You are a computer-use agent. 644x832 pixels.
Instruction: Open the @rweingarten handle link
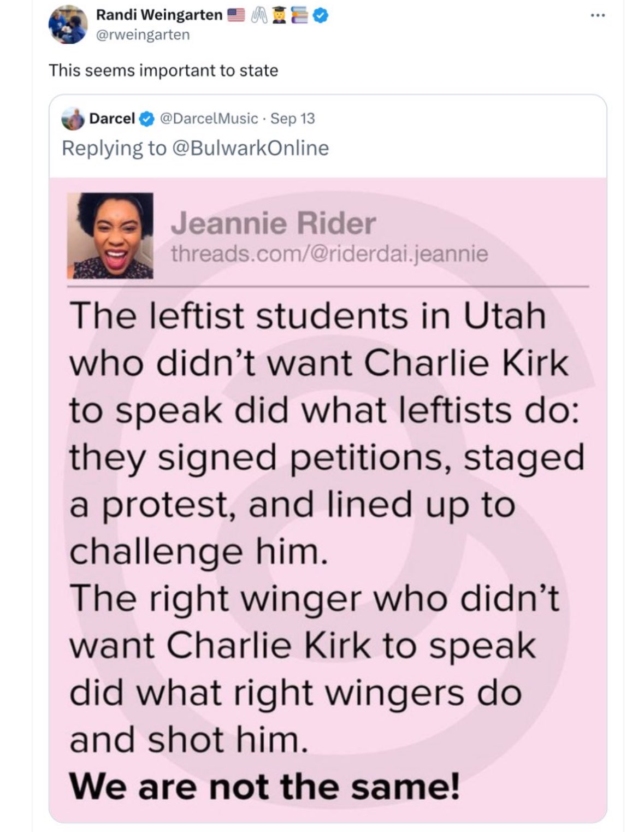coord(143,34)
